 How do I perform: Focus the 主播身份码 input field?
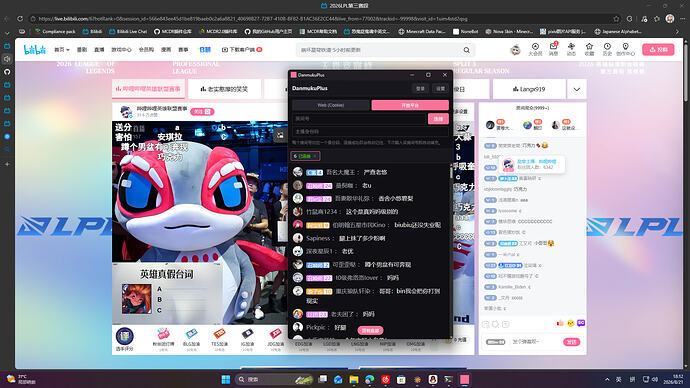(371, 131)
